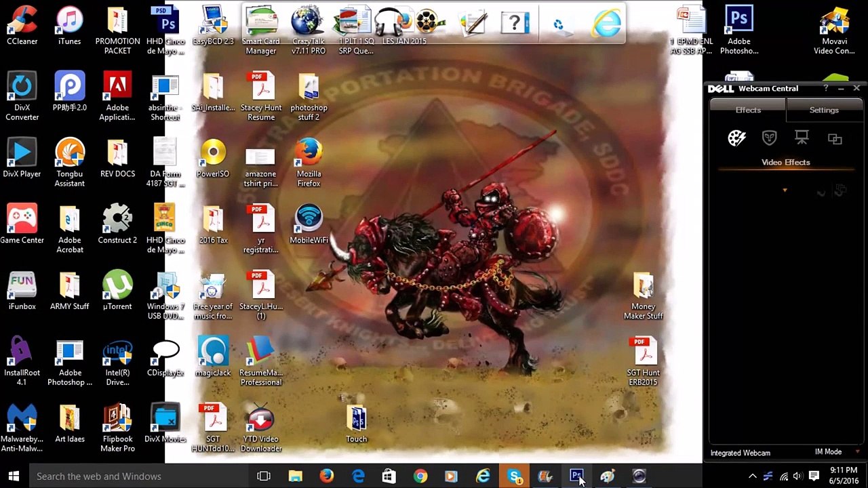Select the Video Effects palette icon
The width and height of the screenshot is (868, 488).
[x=736, y=138]
